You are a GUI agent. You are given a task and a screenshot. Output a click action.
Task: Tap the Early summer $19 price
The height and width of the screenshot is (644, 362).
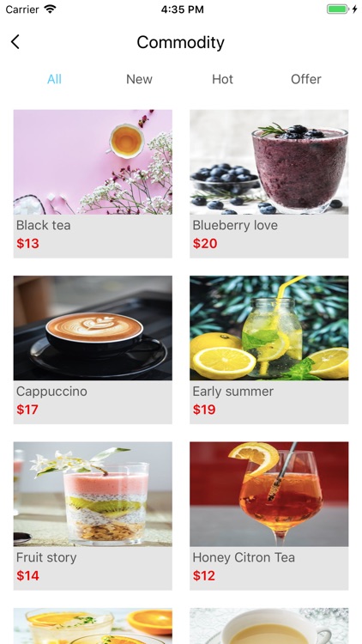click(204, 410)
